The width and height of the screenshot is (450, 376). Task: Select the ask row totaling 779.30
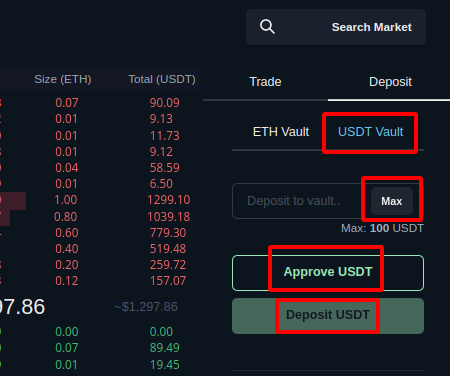tap(99, 233)
